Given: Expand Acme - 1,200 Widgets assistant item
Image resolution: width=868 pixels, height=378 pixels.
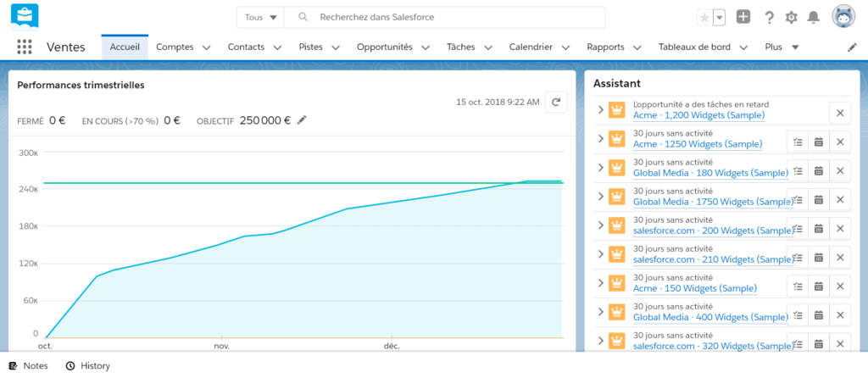Looking at the screenshot, I should click(x=600, y=109).
